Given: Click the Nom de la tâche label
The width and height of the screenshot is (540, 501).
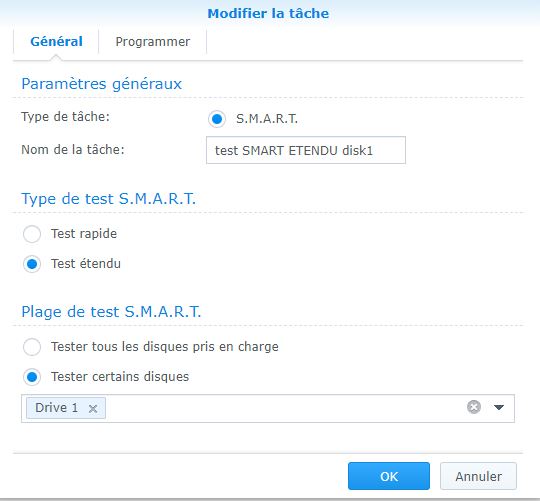Looking at the screenshot, I should click(73, 150).
